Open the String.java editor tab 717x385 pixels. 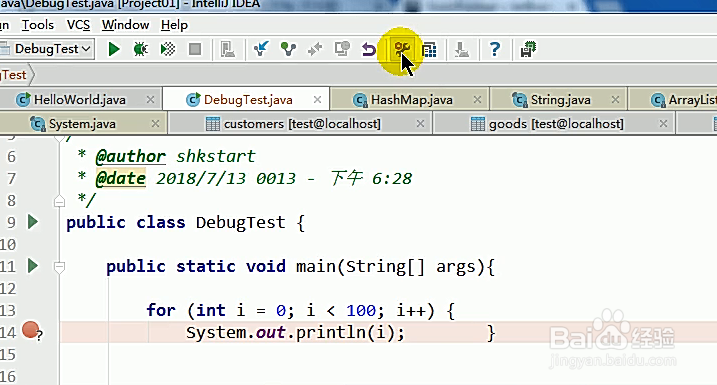pyautogui.click(x=560, y=100)
